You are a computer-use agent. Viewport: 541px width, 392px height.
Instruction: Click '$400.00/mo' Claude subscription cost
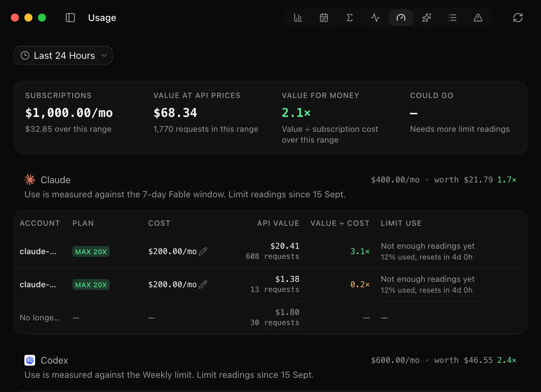(395, 180)
